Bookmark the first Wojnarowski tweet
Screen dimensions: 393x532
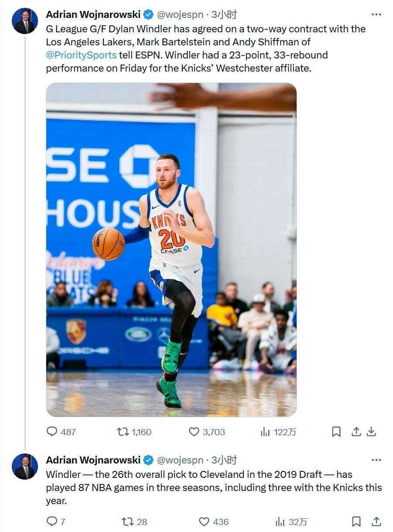click(x=336, y=432)
